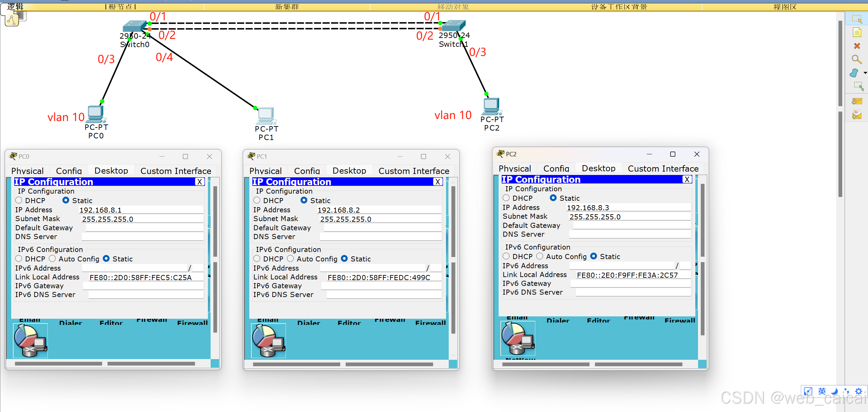Screen dimensions: 868x412
Task: Switch to Config tab in PC0 window
Action: [x=69, y=171]
